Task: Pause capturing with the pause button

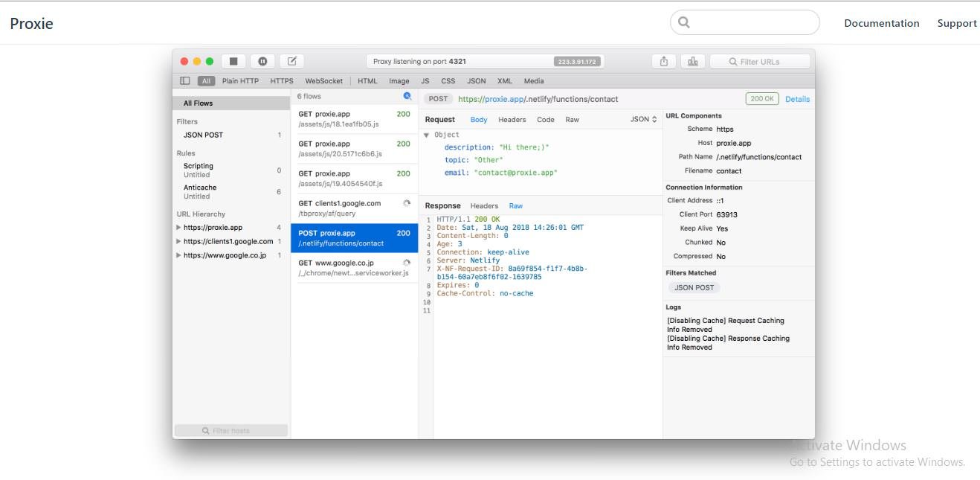Action: pos(262,62)
